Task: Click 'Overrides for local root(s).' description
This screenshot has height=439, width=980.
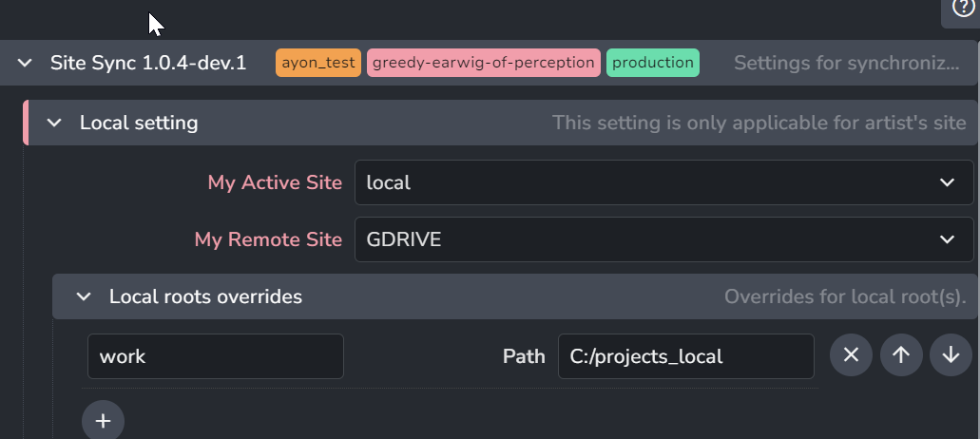Action: click(x=845, y=296)
